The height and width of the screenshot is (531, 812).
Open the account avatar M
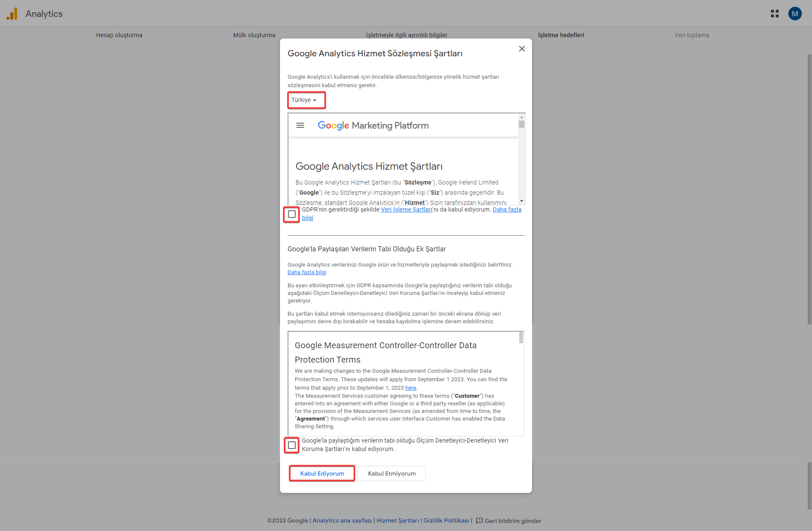795,14
